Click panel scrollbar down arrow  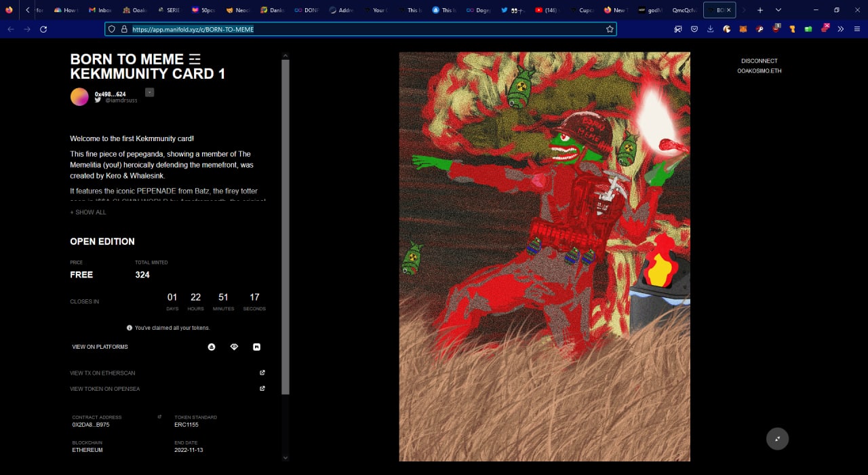285,458
